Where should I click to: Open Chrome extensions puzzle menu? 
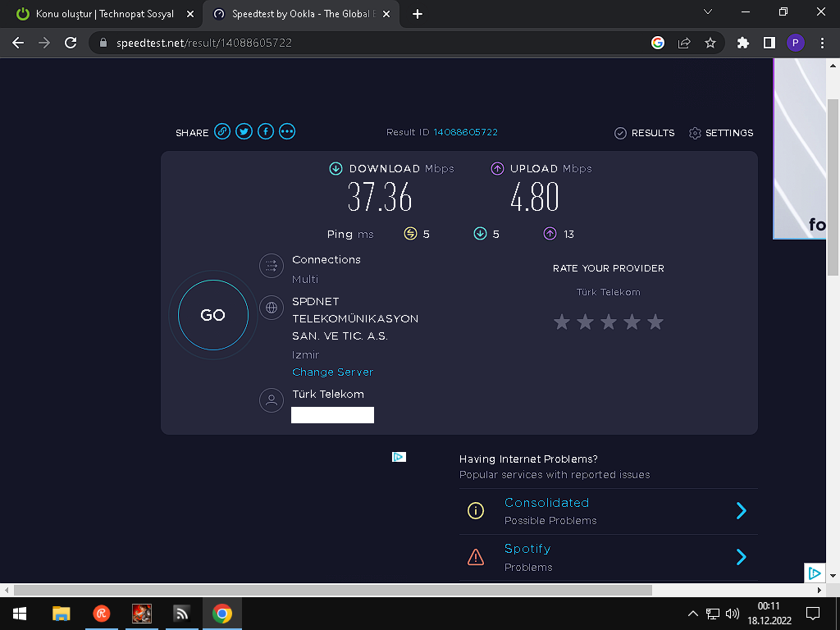pyautogui.click(x=743, y=43)
